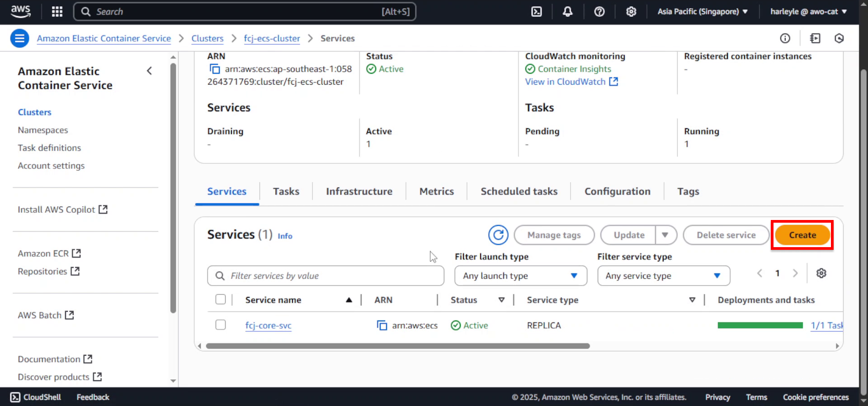
Task: Click the CloudShell icon in the footer
Action: [x=15, y=397]
